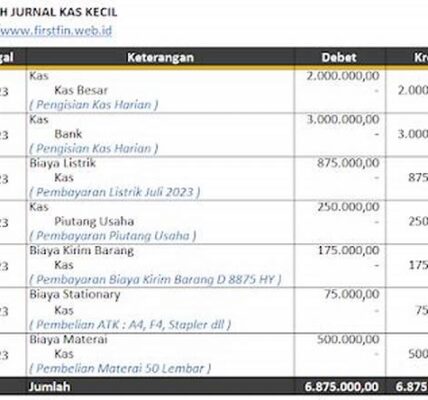The height and width of the screenshot is (400, 428).
Task: Select the Biaya Materai cell
Action: [68, 339]
